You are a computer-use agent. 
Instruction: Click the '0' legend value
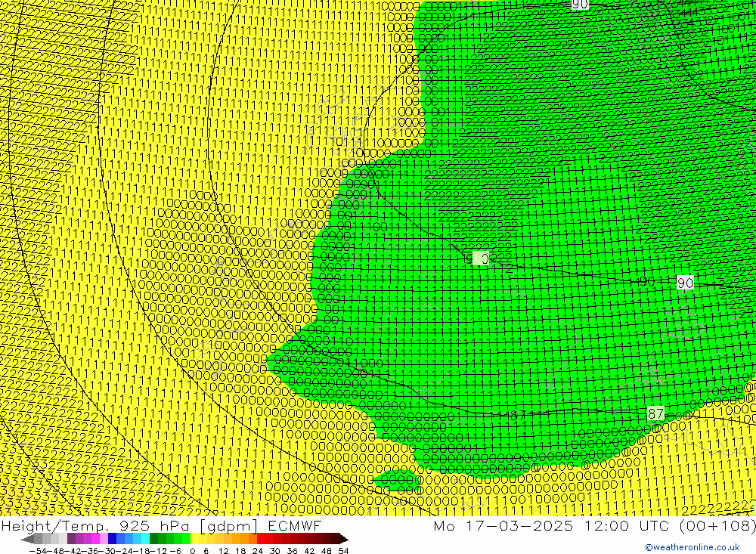pyautogui.click(x=192, y=551)
